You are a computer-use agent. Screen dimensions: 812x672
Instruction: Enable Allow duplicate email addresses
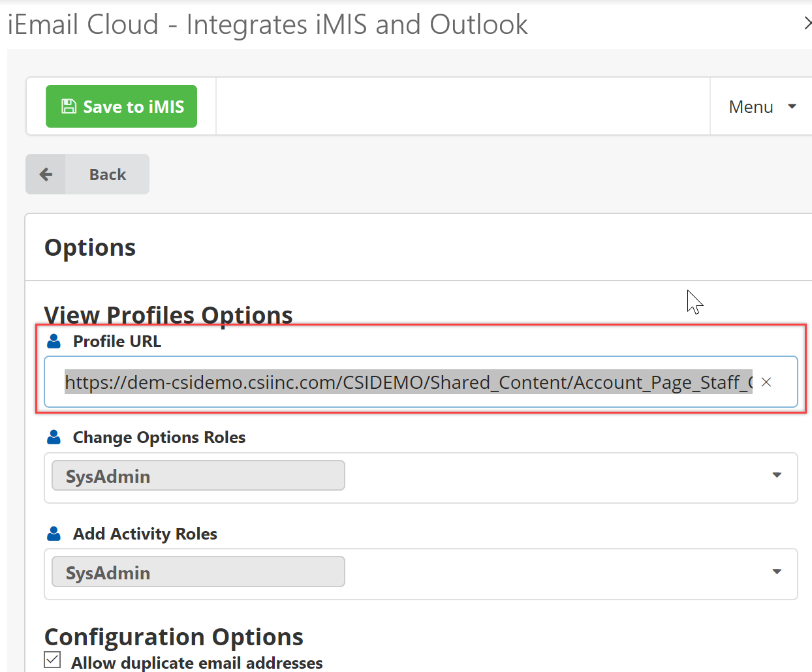pyautogui.click(x=52, y=660)
